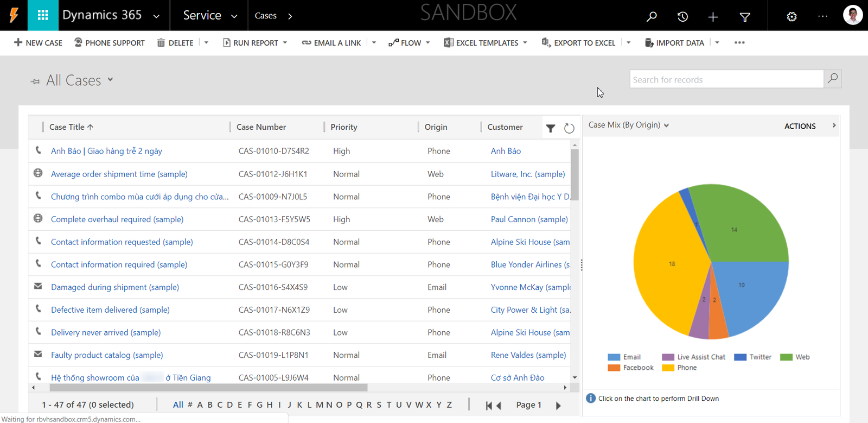Select the 'All' alphabet filter
This screenshot has height=423, width=868.
pyautogui.click(x=178, y=405)
